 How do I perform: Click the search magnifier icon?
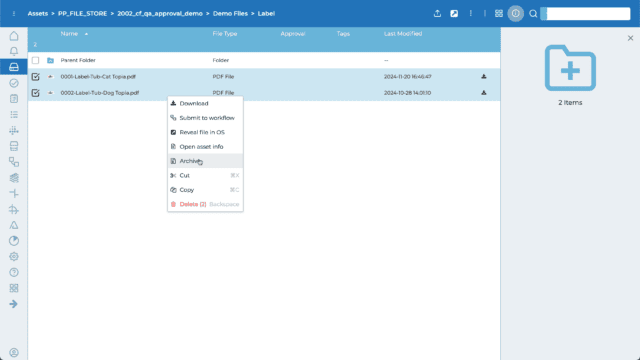(533, 13)
